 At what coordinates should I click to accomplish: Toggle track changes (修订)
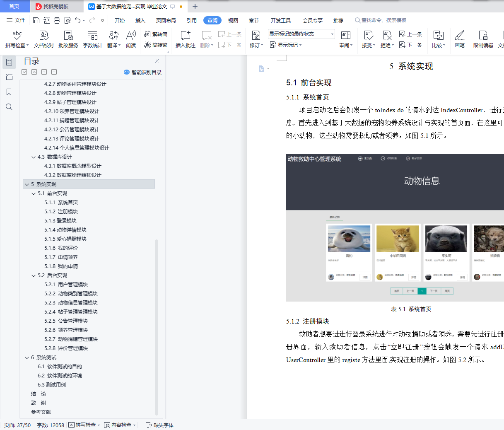click(x=256, y=39)
